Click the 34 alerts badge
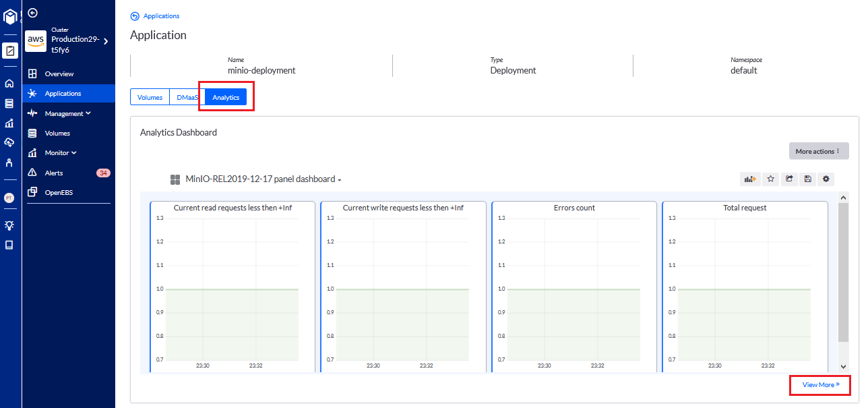Viewport: 868px width, 408px height. pyautogui.click(x=103, y=173)
